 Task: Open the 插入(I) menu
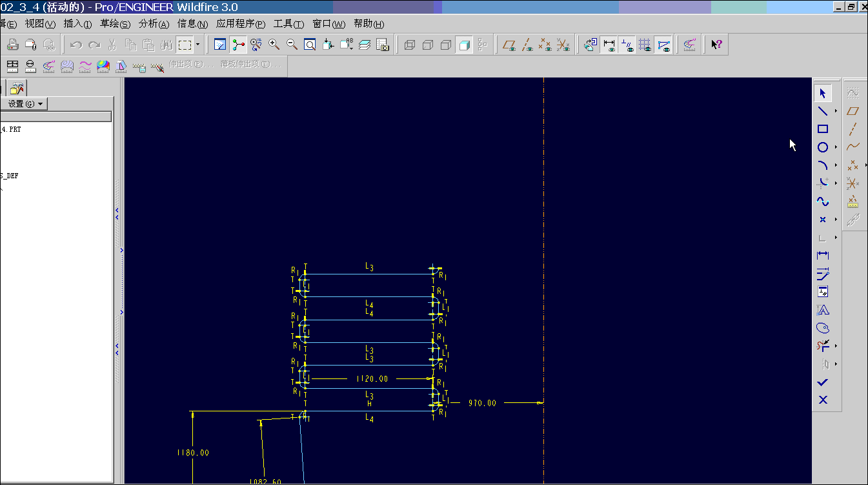pos(77,24)
